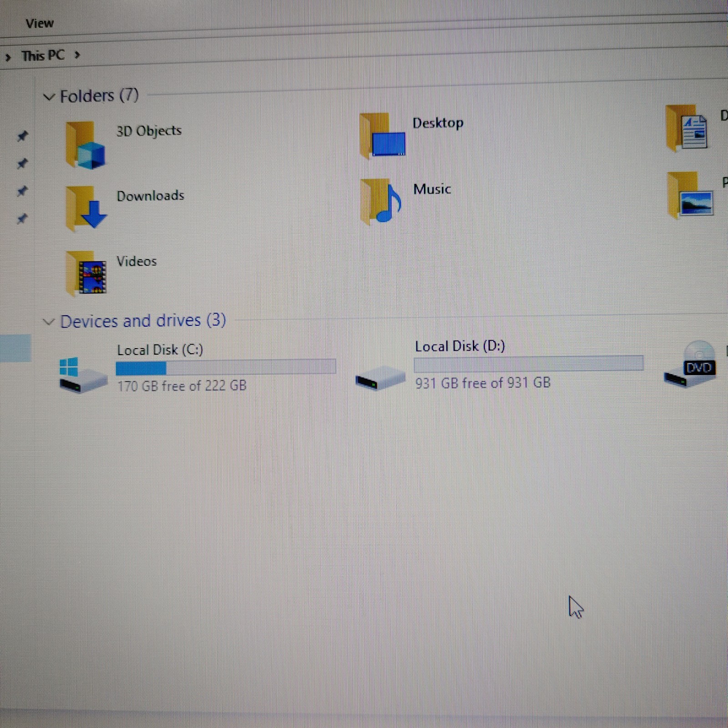The height and width of the screenshot is (728, 728).
Task: Click the "Folders (7)" group heading
Action: 99,96
